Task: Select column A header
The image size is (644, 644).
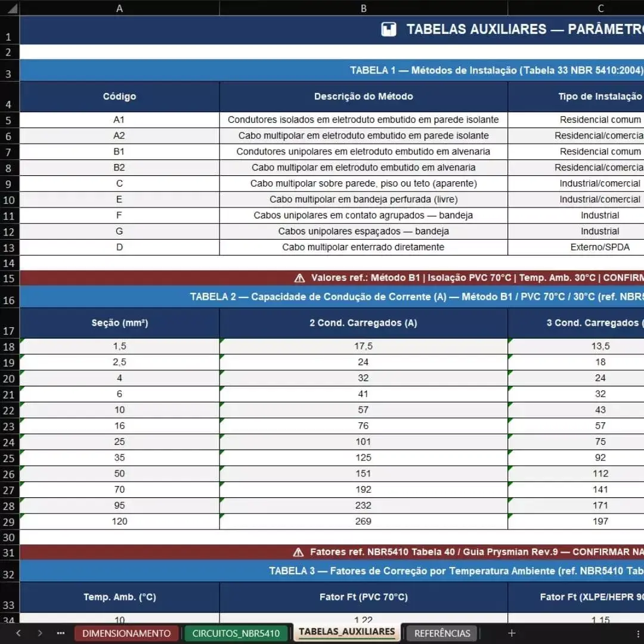Action: tap(119, 8)
